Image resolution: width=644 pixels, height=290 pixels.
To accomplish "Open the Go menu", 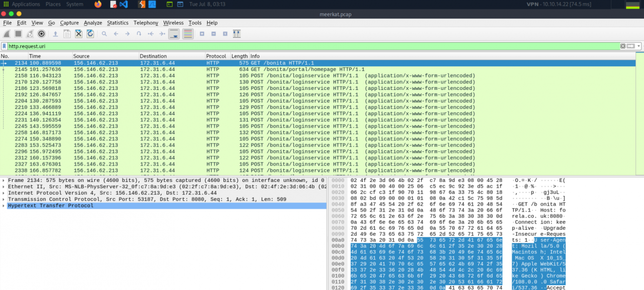I will click(x=51, y=23).
